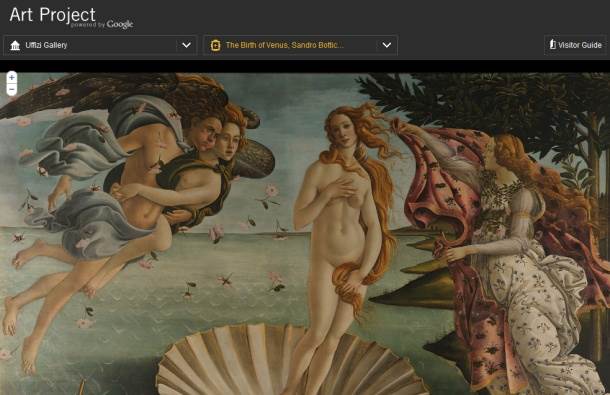610x395 pixels.
Task: Click the dark trees above the attendant
Action: point(486,101)
